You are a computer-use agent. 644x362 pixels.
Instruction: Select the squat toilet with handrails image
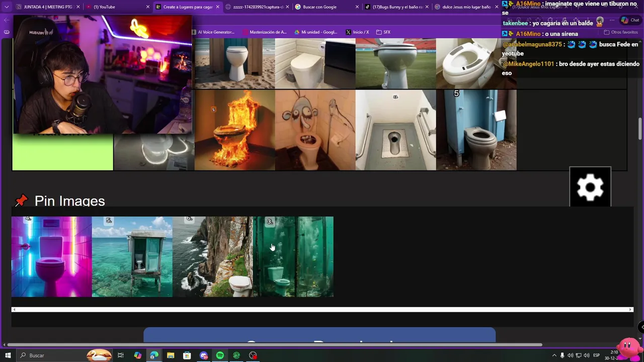click(x=395, y=130)
